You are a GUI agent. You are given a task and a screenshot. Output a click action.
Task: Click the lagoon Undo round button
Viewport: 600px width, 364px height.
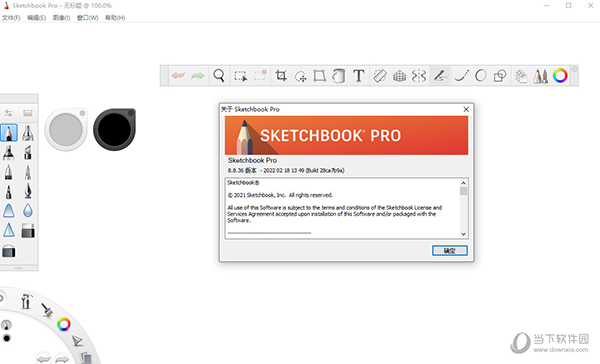click(x=44, y=358)
